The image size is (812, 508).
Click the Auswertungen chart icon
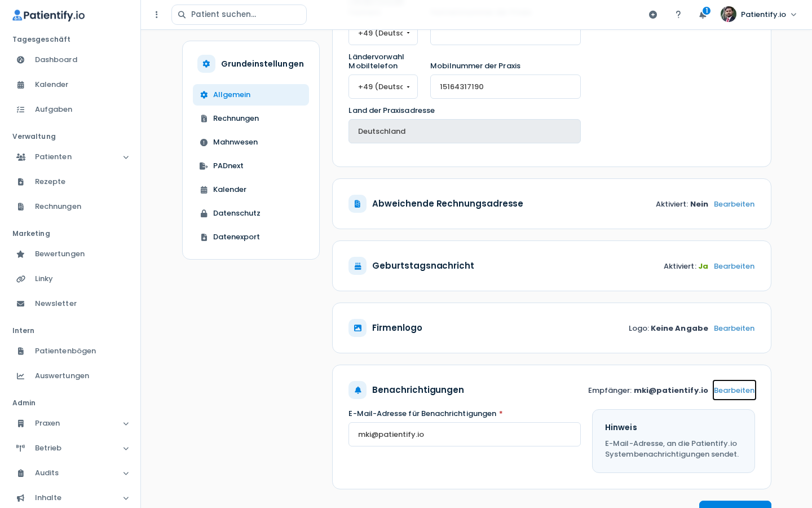pyautogui.click(x=21, y=376)
